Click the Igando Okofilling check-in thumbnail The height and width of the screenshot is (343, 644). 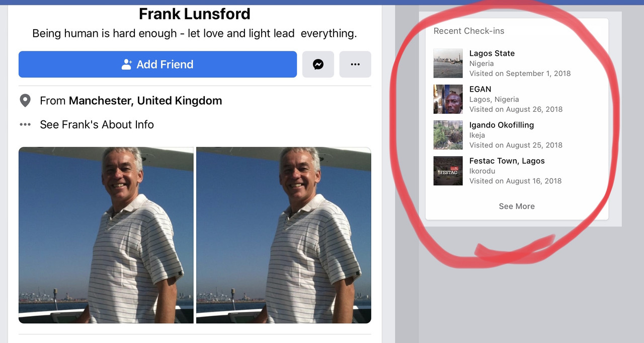(448, 135)
